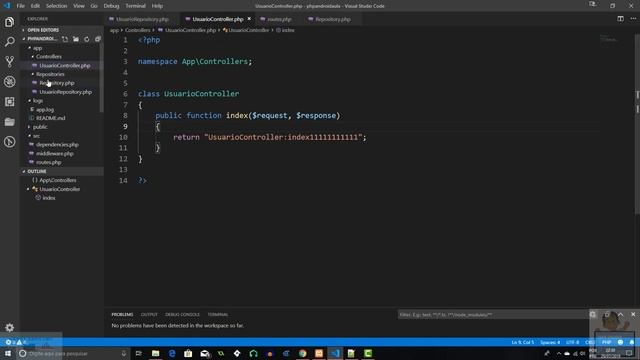This screenshot has height=360, width=640.
Task: Click index in the breadcrumb
Action: point(288,30)
